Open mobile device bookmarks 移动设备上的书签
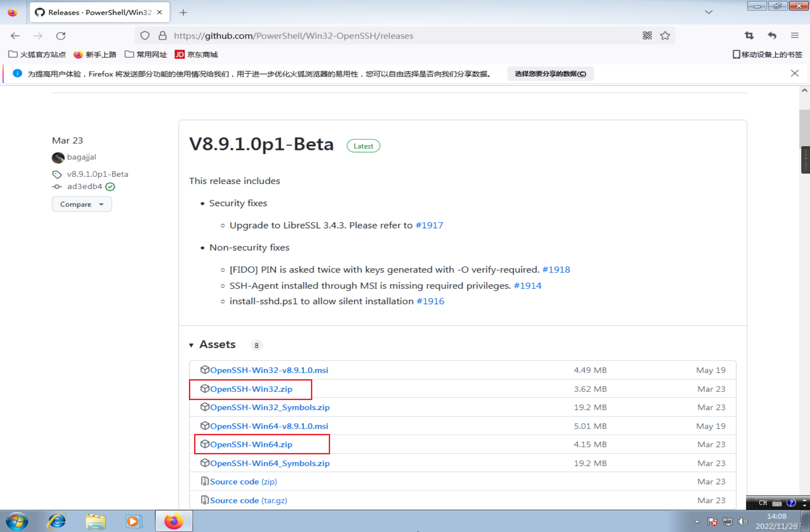 pos(767,54)
